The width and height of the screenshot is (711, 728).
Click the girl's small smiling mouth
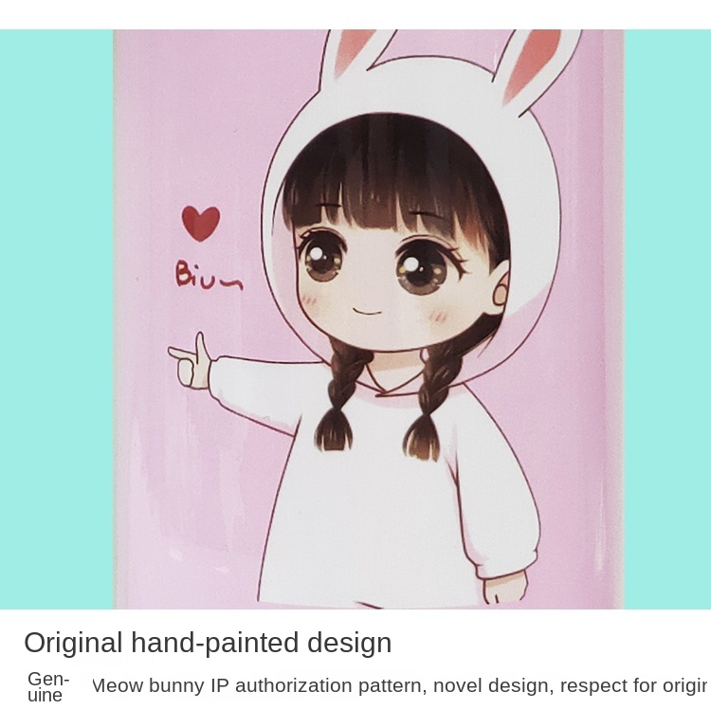368,311
